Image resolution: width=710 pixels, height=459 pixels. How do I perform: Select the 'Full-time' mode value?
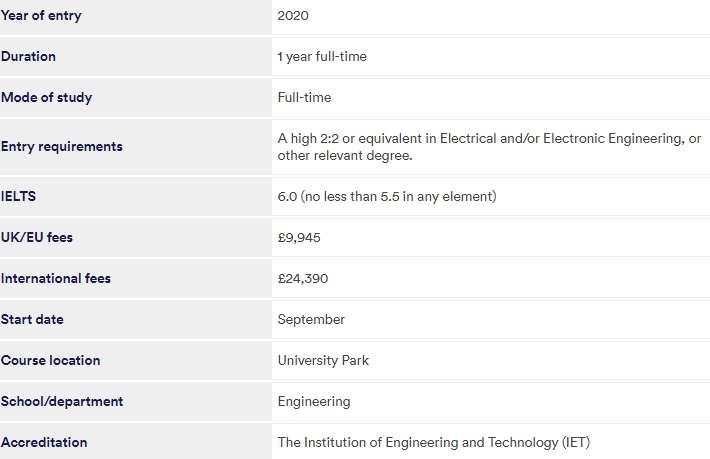click(x=304, y=97)
